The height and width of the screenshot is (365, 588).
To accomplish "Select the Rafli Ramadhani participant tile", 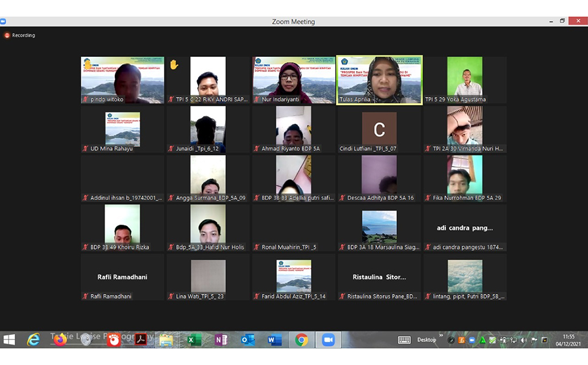I will point(122,277).
